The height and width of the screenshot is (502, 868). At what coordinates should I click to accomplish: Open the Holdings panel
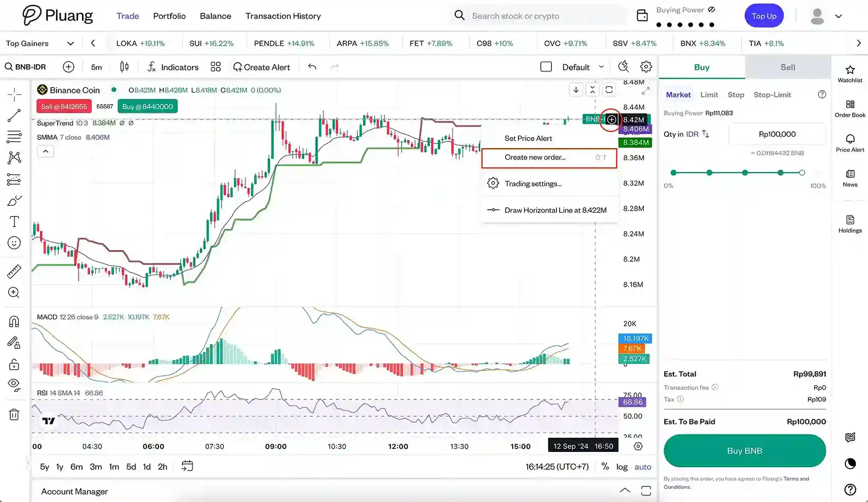point(850,224)
